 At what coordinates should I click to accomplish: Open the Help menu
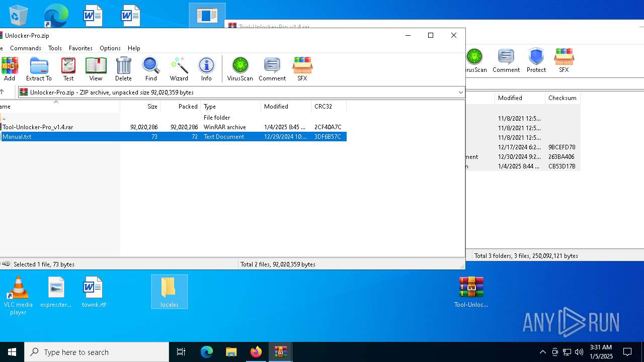pyautogui.click(x=134, y=48)
